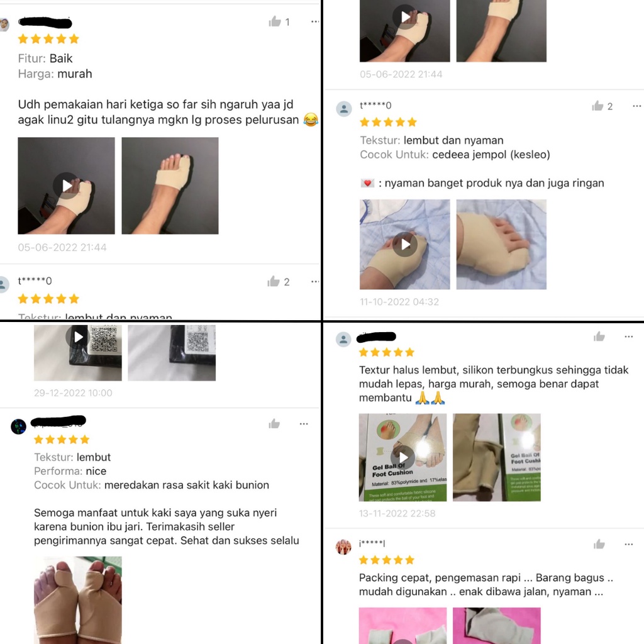644x644 pixels.
Task: Open more options for i*****l's review
Action: 629,544
